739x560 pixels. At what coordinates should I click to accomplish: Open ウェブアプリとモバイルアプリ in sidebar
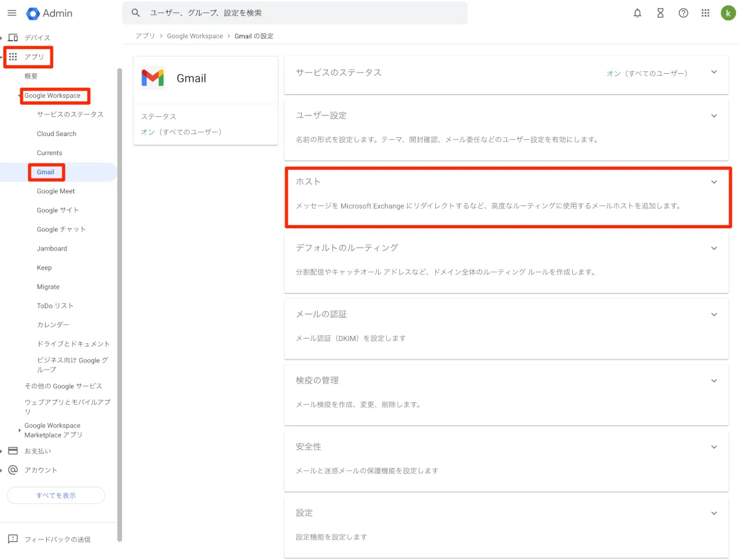pyautogui.click(x=68, y=407)
